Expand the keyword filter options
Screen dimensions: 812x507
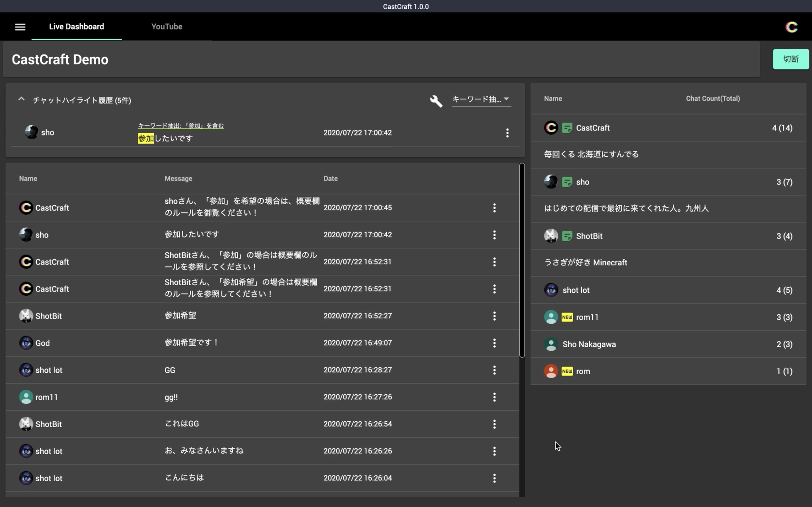[x=480, y=99]
